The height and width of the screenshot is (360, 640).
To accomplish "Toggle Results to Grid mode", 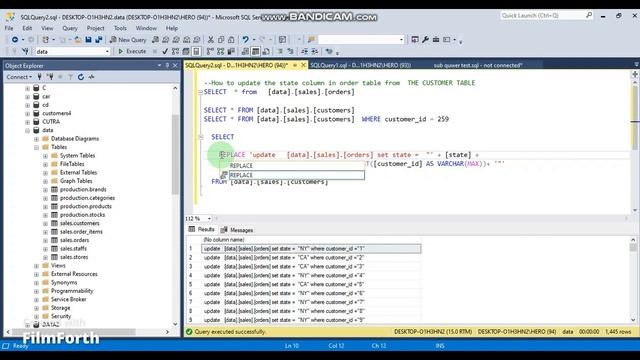I will tap(256, 51).
